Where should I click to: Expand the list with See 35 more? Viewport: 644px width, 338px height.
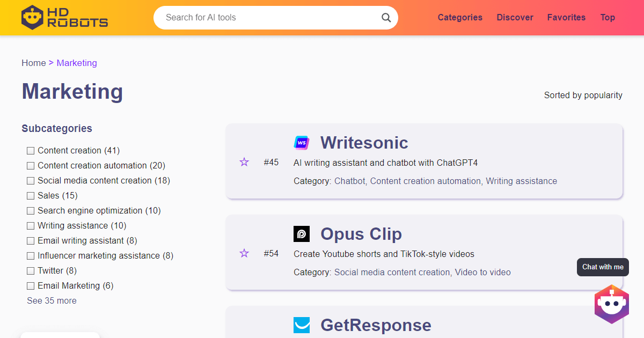(52, 300)
